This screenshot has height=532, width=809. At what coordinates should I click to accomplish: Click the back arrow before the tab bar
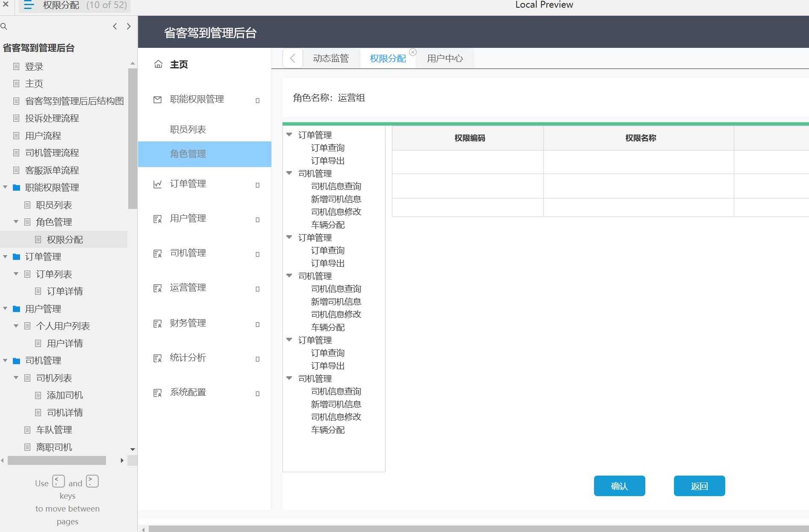[x=292, y=58]
